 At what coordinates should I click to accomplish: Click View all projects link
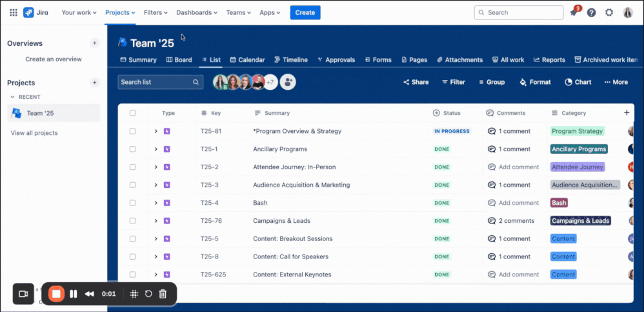(34, 133)
